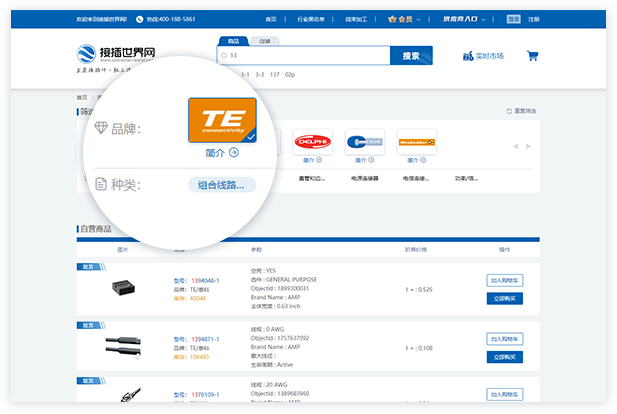Viewport: 617px width, 414px height.
Task: Open product image for 1376109-1
Action: point(130,394)
